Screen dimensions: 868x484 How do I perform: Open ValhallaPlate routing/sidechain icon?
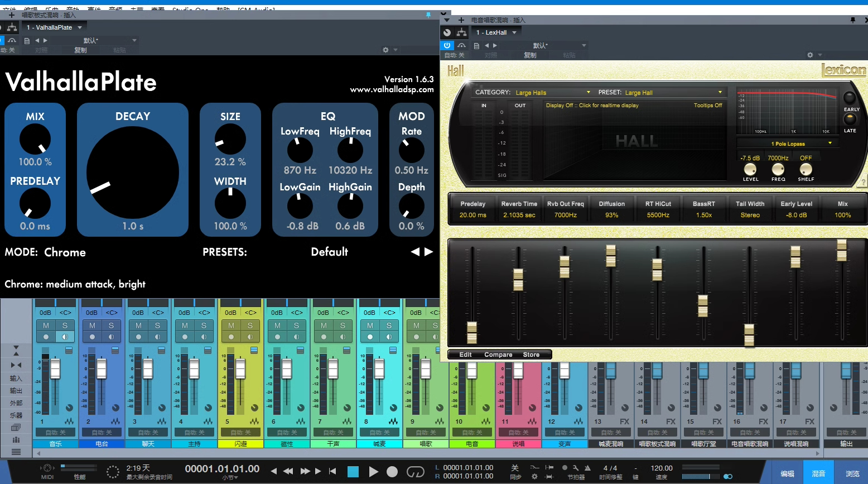point(12,27)
